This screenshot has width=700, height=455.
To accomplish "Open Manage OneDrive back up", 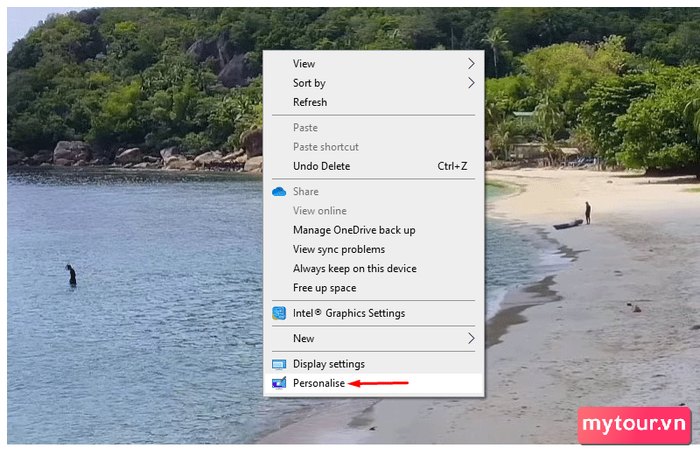I will (354, 230).
